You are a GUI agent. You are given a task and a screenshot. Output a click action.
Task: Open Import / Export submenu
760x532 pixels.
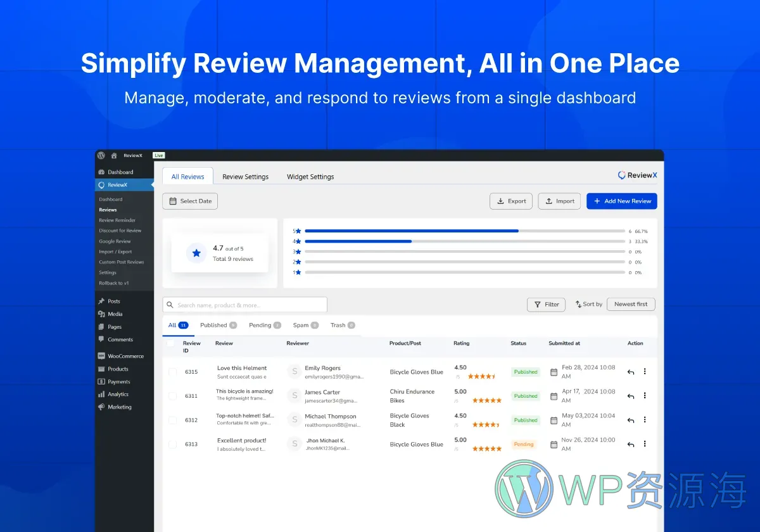[x=115, y=251]
